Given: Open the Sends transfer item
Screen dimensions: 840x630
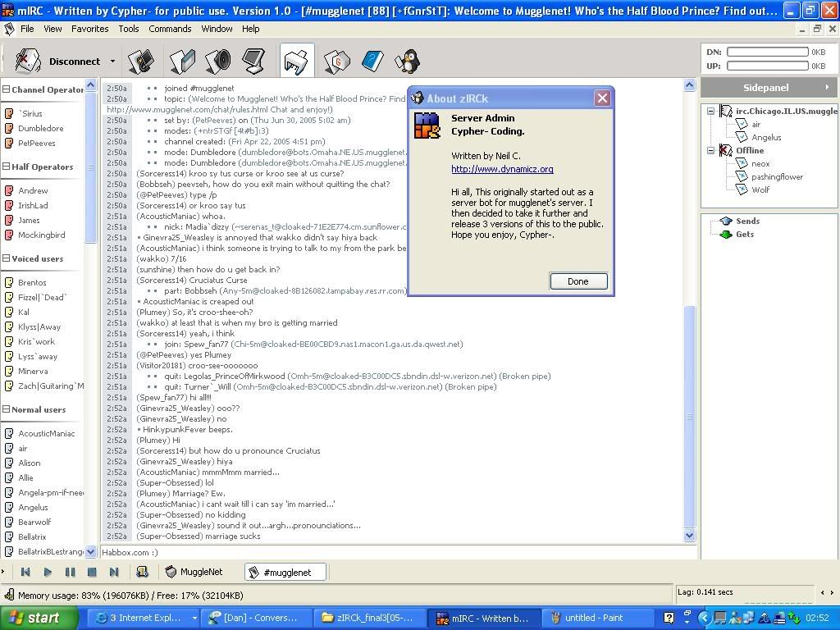Looking at the screenshot, I should 747,221.
